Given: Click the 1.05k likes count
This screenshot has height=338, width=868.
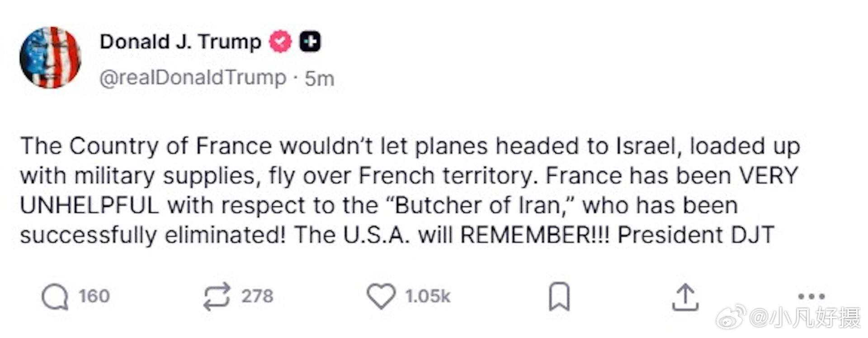Looking at the screenshot, I should coord(428,296).
